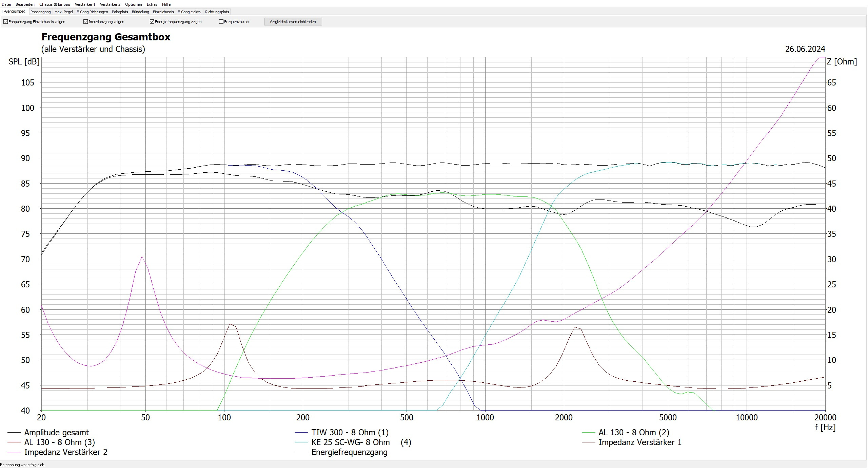Toggle Energiefrequenzgang zeigen checkbox
868x475 pixels.
point(152,22)
